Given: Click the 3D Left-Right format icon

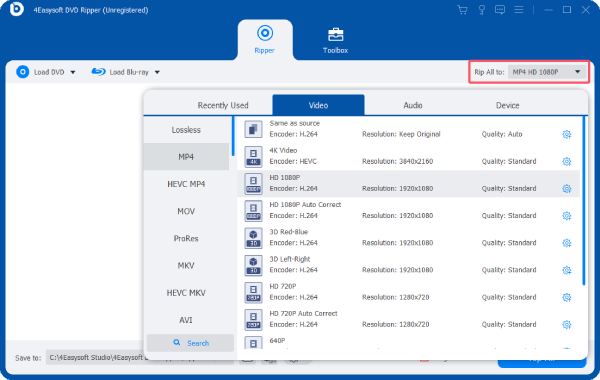Looking at the screenshot, I should click(x=253, y=265).
